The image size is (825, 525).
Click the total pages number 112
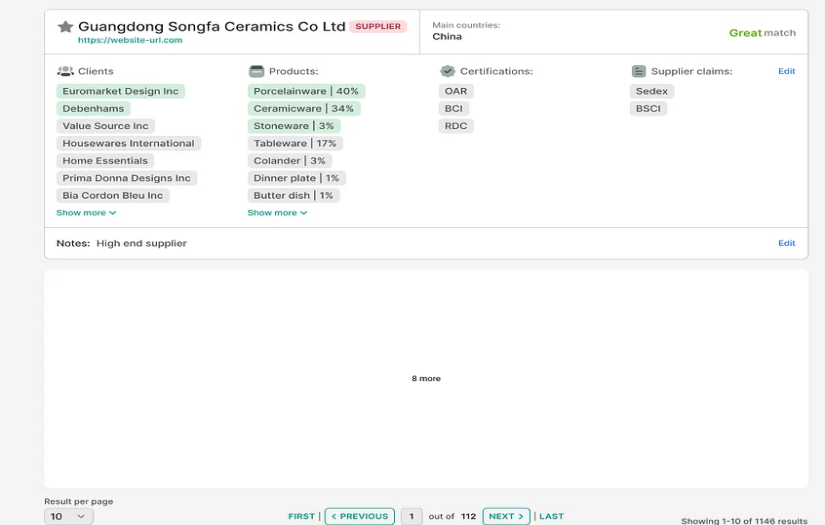tap(468, 516)
